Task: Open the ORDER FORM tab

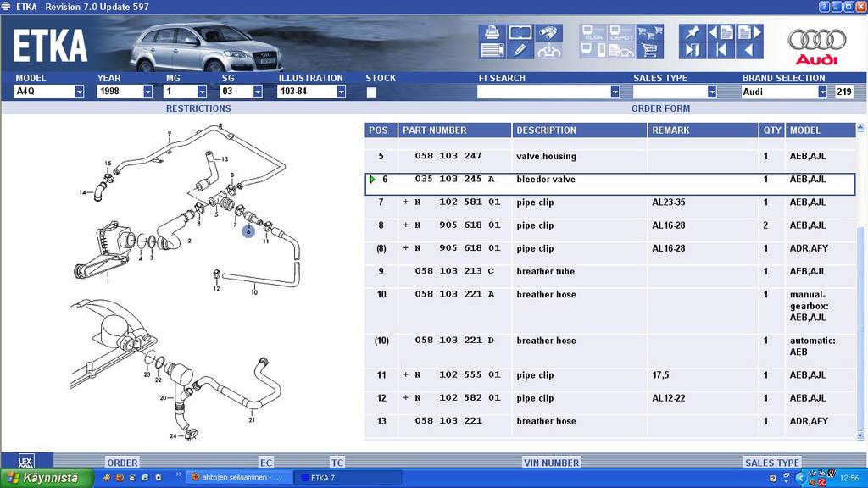Action: pos(660,108)
